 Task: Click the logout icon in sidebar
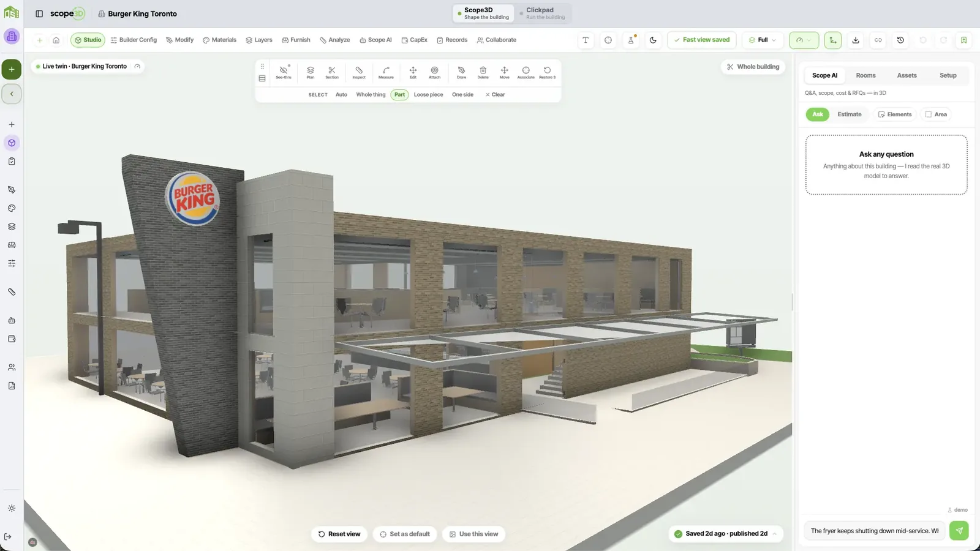[8, 537]
